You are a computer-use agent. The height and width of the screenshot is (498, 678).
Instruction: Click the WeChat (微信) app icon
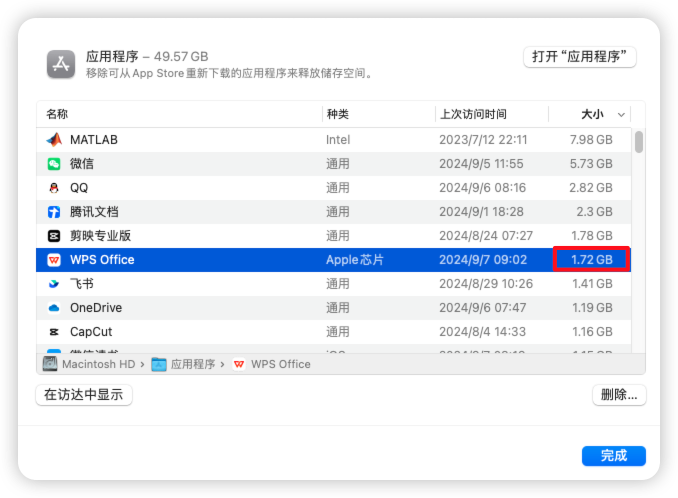pos(54,164)
